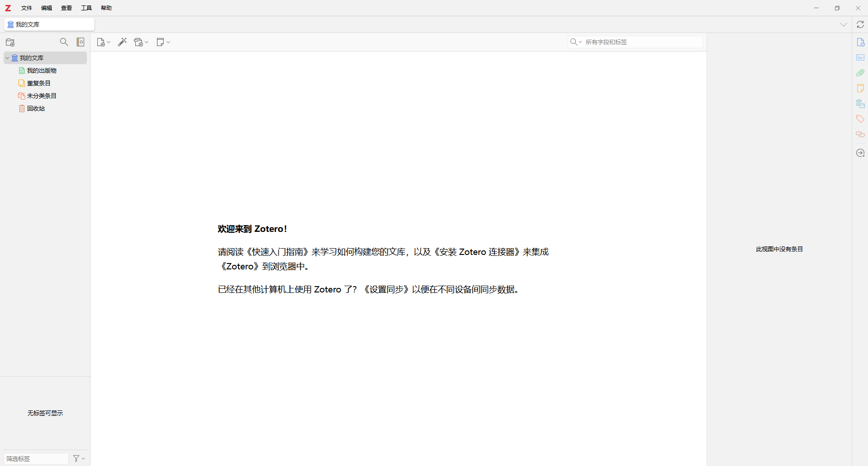Open the Info section side icon

[860, 42]
